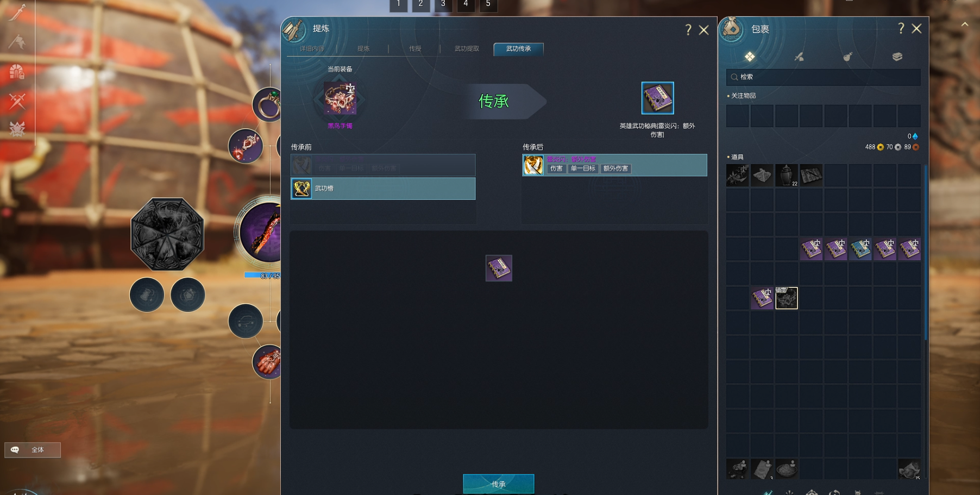The width and height of the screenshot is (980, 495).
Task: Click the 黑鸟手镯 equipped bracelet icon
Action: 340,98
